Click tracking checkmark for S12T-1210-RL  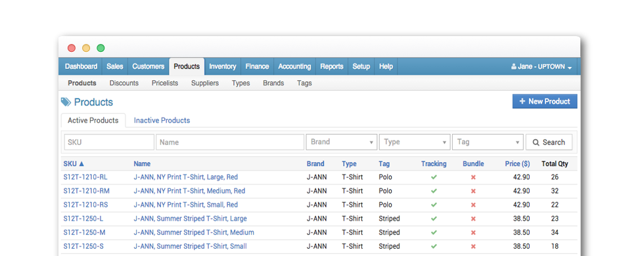[x=434, y=177]
